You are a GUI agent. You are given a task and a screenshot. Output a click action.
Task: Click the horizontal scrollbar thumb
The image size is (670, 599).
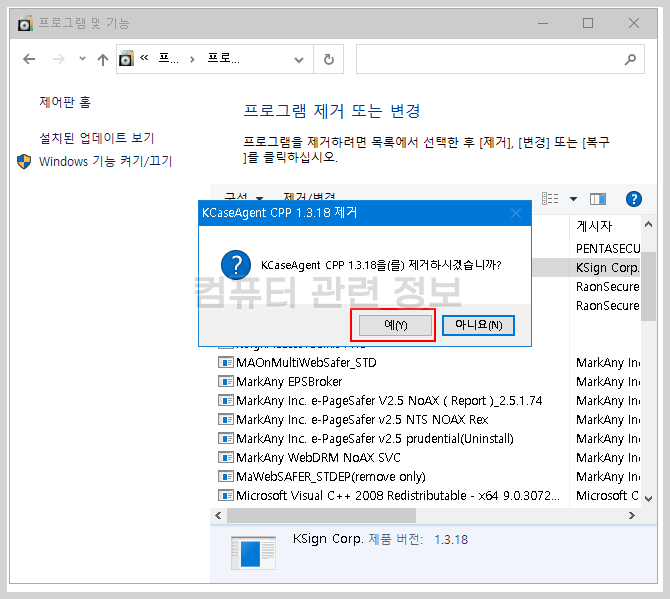tap(321, 516)
